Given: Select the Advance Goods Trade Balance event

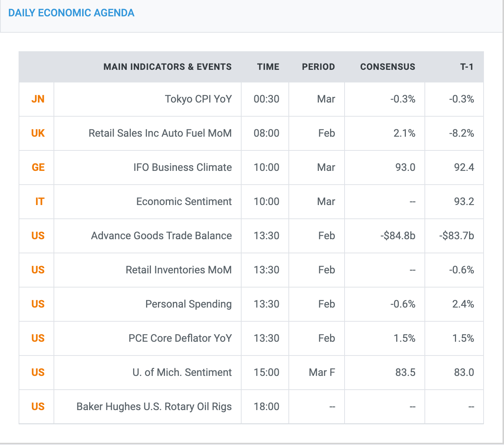Looking at the screenshot, I should 161,236.
